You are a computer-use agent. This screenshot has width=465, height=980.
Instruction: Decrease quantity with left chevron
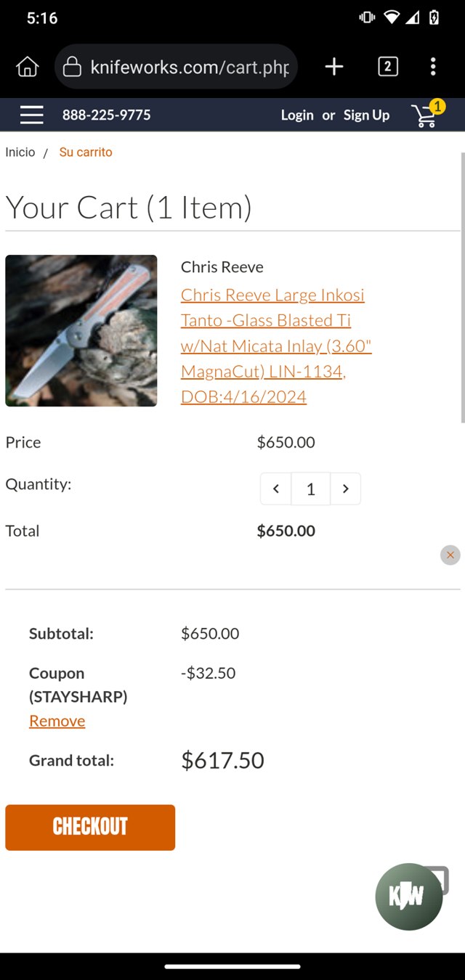click(276, 489)
